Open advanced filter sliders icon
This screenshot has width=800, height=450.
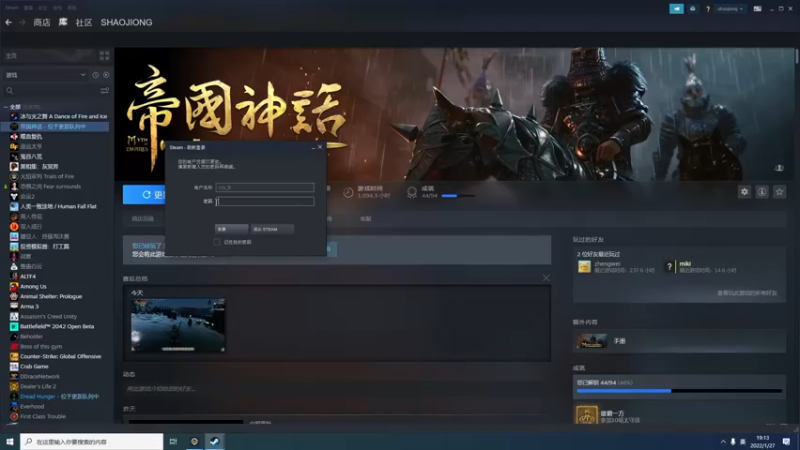coord(105,91)
